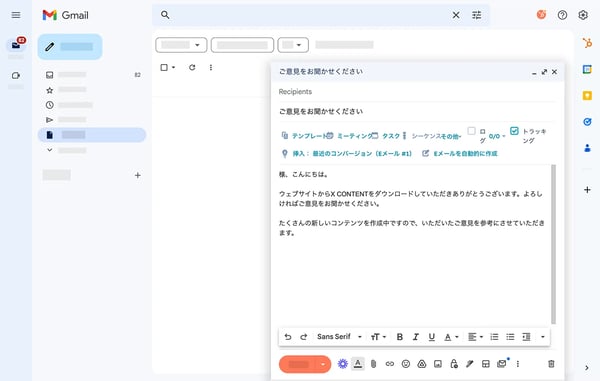Open the text size dropdown

378,337
